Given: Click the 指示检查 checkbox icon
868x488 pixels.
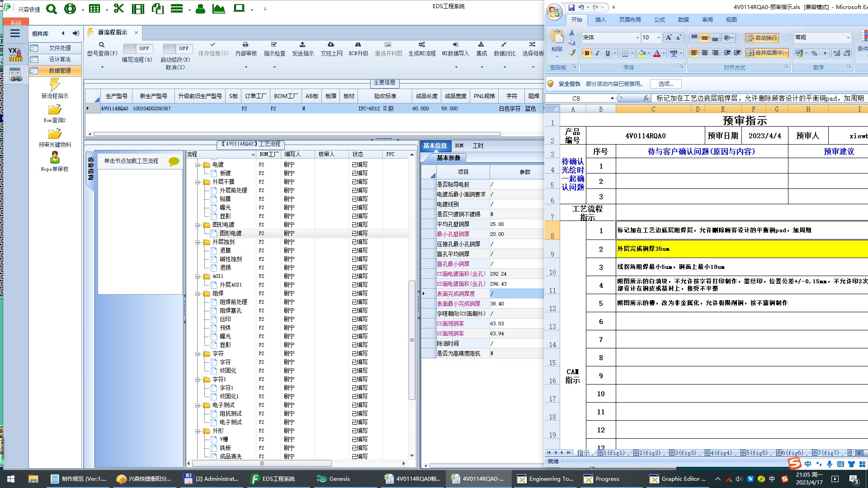Looking at the screenshot, I should tap(274, 45).
